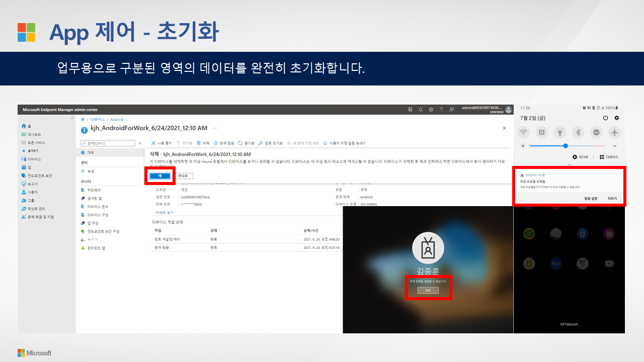
Task: Open settings gear in admin center header
Action: (431, 109)
